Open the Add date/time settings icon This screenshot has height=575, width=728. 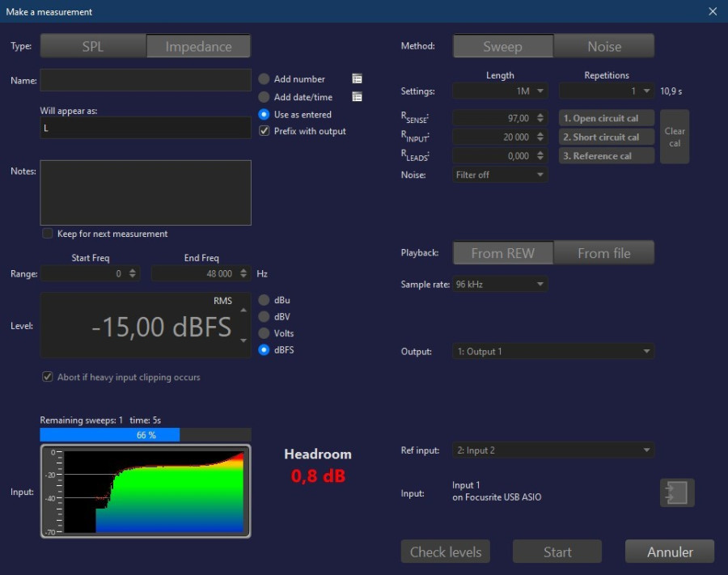pyautogui.click(x=357, y=96)
